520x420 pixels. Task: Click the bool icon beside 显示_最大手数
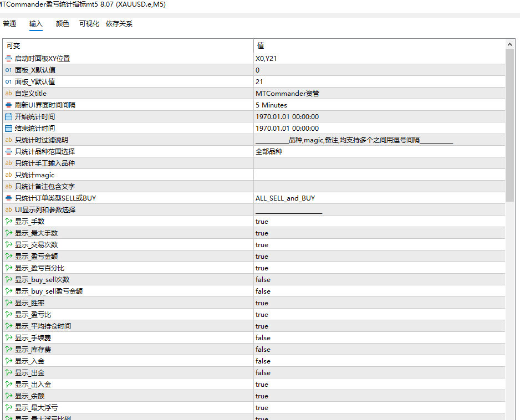pyautogui.click(x=9, y=233)
